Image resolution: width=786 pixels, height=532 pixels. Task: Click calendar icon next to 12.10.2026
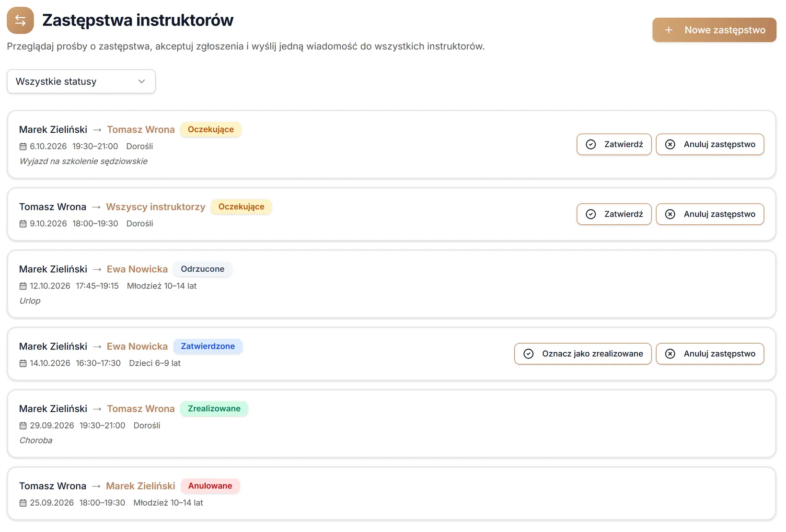23,286
